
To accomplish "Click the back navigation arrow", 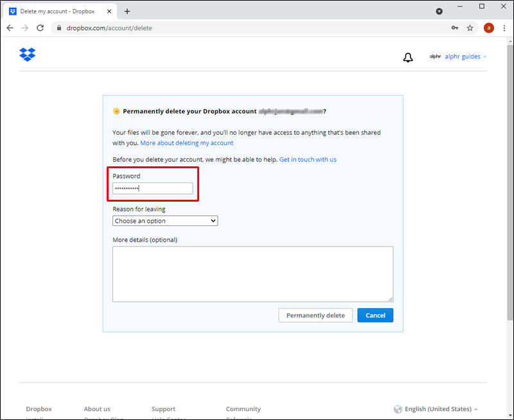I will [x=9, y=28].
